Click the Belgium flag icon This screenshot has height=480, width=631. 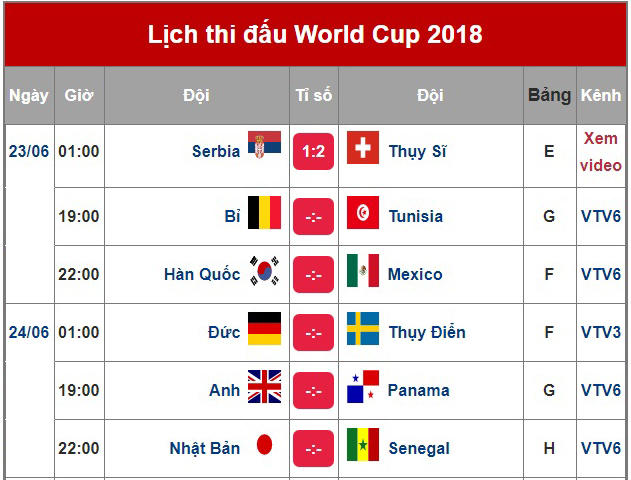click(264, 213)
